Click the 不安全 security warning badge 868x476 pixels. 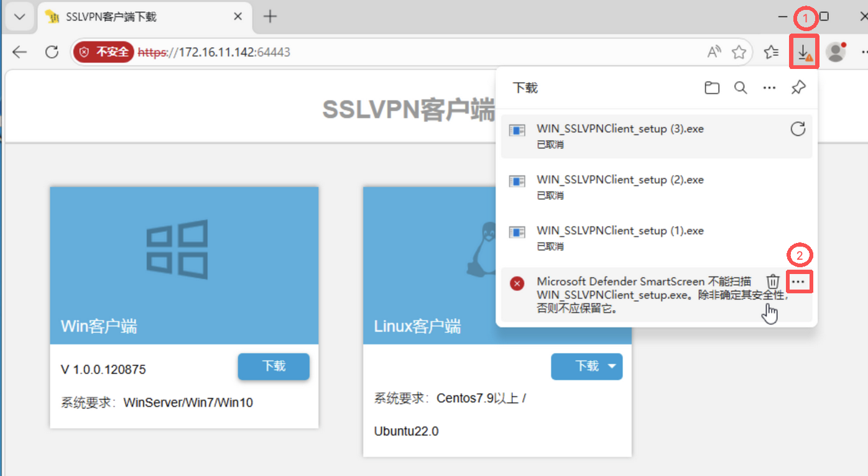click(104, 52)
